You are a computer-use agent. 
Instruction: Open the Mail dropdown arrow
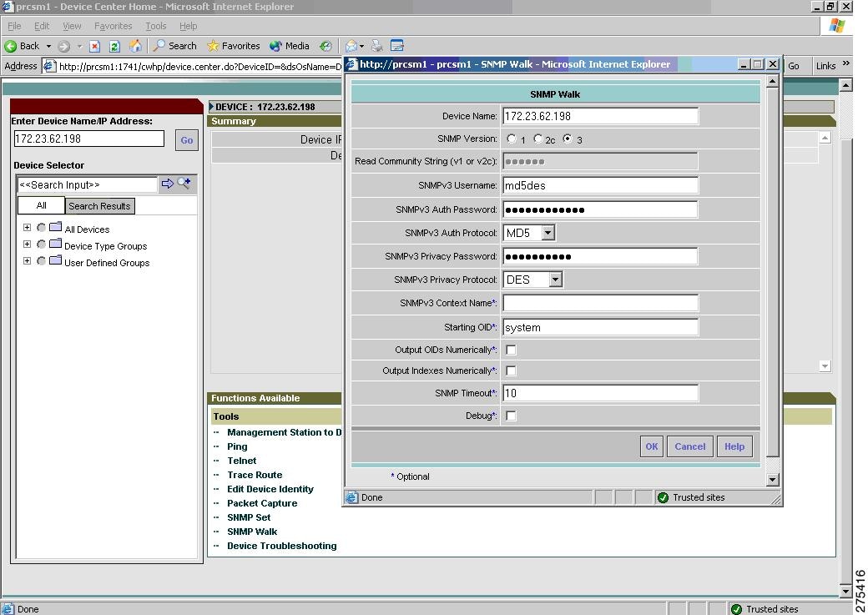[361, 47]
